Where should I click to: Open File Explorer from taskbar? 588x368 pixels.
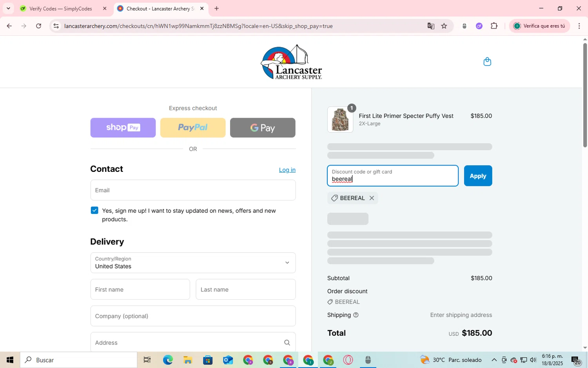pos(188,360)
